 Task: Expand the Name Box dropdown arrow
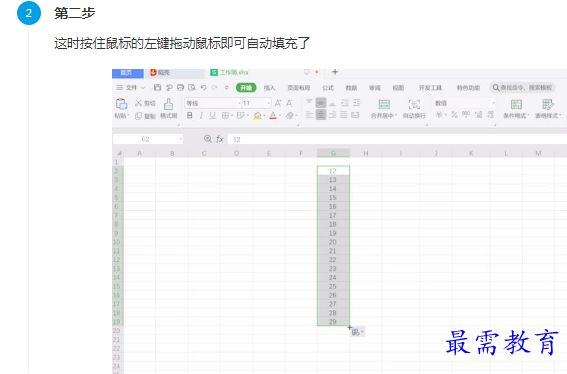tap(180, 139)
